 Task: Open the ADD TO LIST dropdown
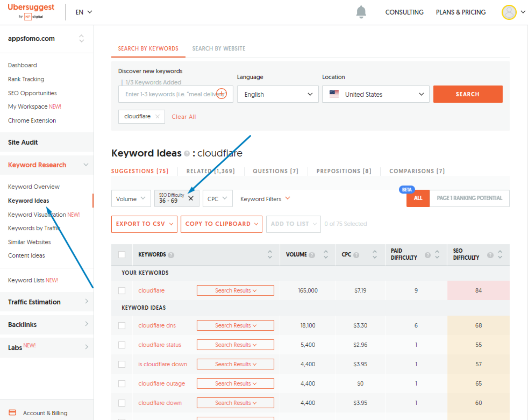click(293, 224)
